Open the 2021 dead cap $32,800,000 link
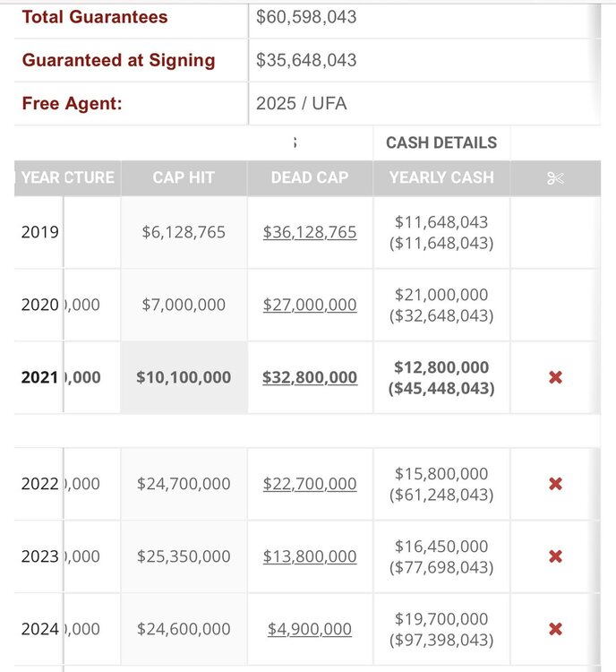 point(310,377)
